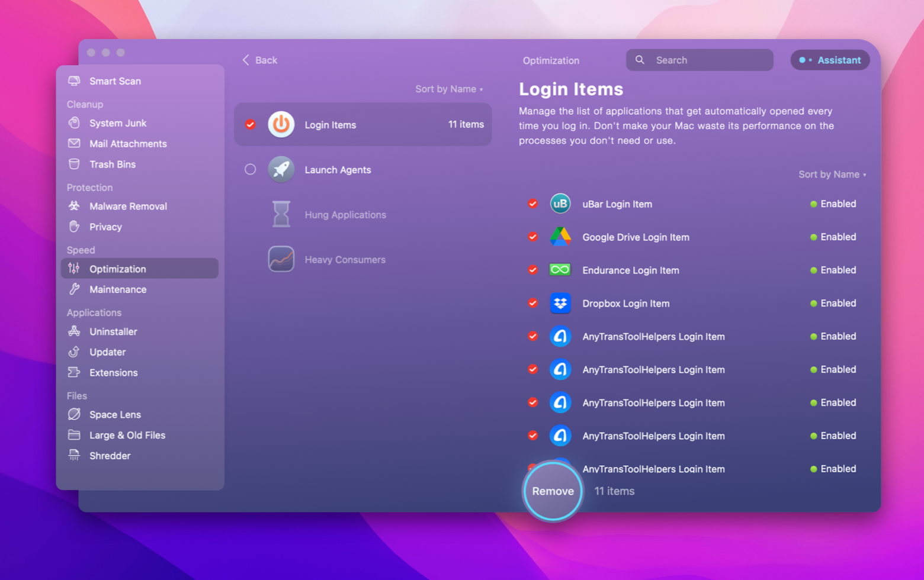Click "Google Drive Login Item" text

(636, 237)
